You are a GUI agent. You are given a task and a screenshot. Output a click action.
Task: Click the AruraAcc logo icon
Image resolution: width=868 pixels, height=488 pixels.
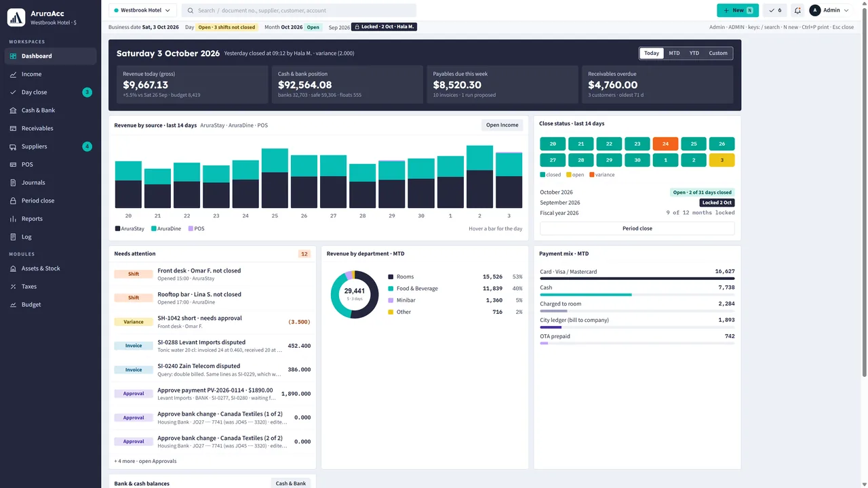point(16,17)
